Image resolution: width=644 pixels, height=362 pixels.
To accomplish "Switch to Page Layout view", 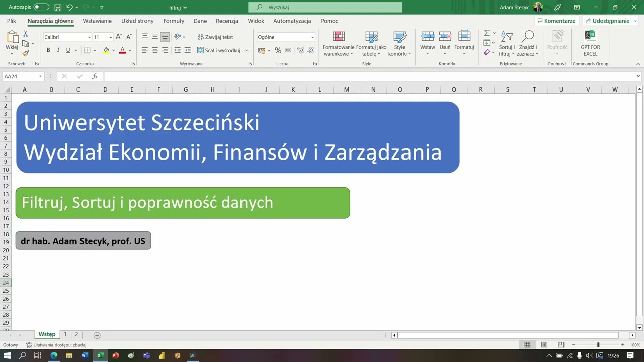I will click(x=544, y=345).
